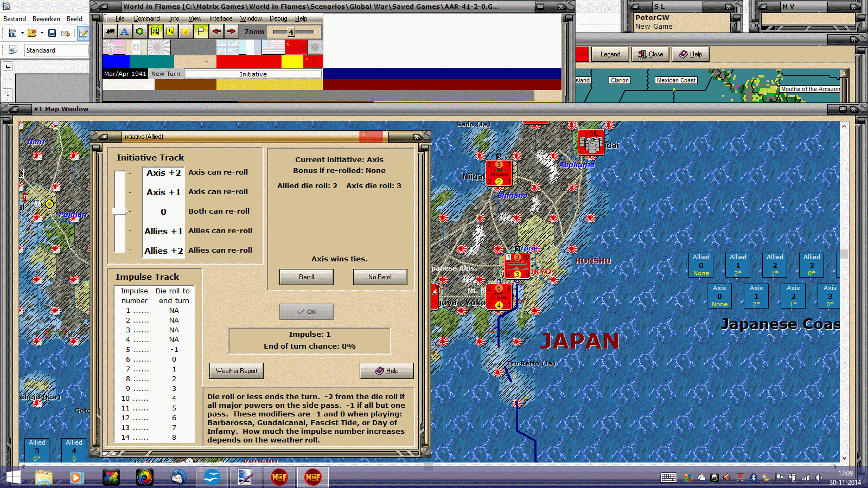Click the OK button in Initiative dialog
The image size is (868, 488).
(x=307, y=312)
